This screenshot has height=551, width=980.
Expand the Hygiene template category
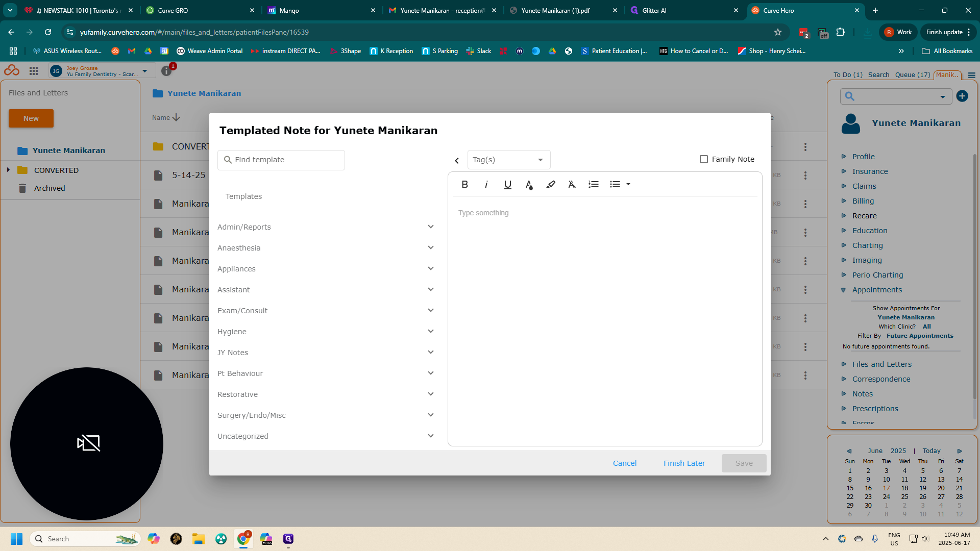326,332
